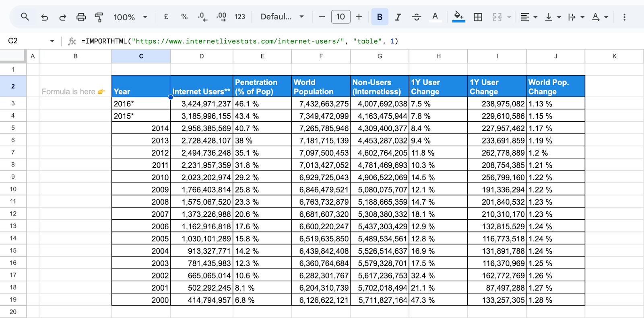This screenshot has width=644, height=318.
Task: Click the 'Formula is here' cell
Action: 75,86
